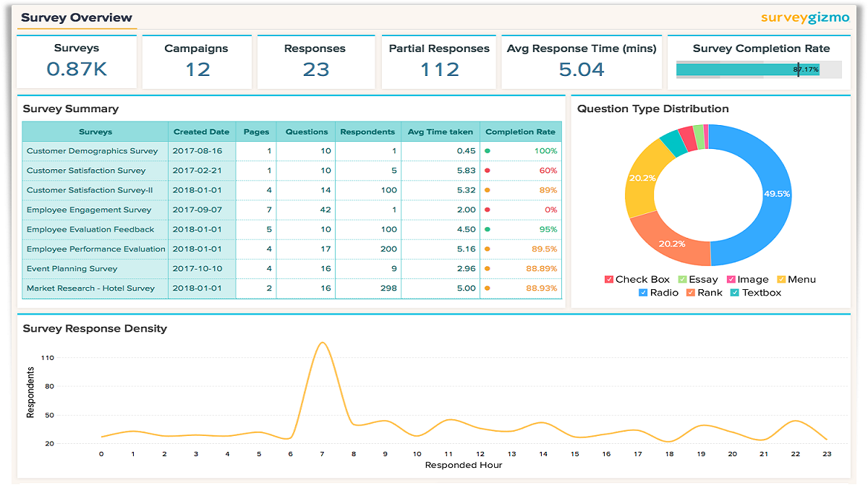
Task: Click the orange status dot on Event Planning Survey row
Action: (x=487, y=267)
